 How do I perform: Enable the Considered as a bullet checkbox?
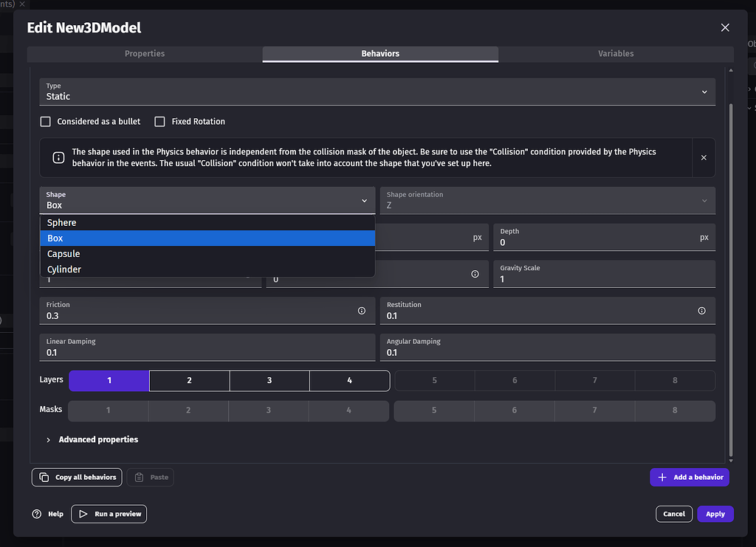tap(45, 121)
